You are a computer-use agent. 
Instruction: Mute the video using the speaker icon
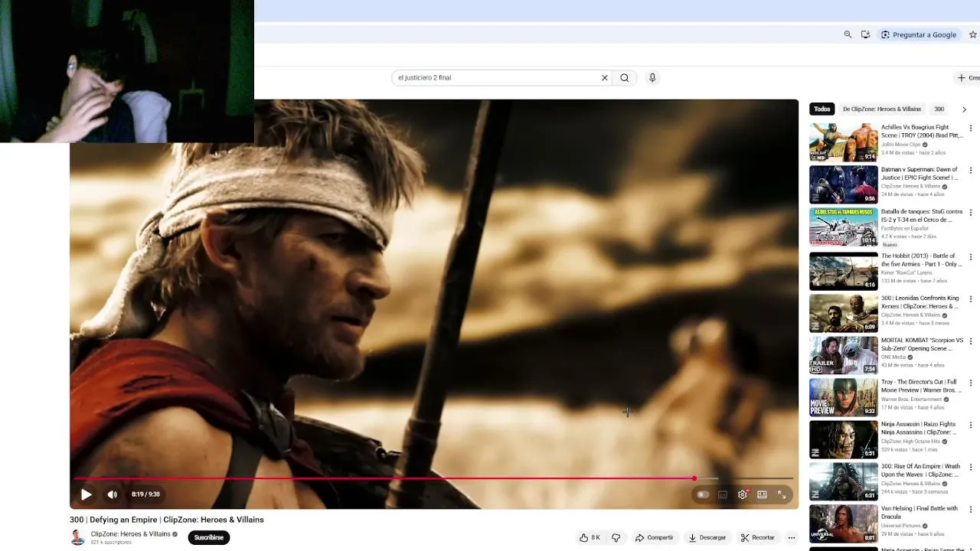[x=113, y=494]
